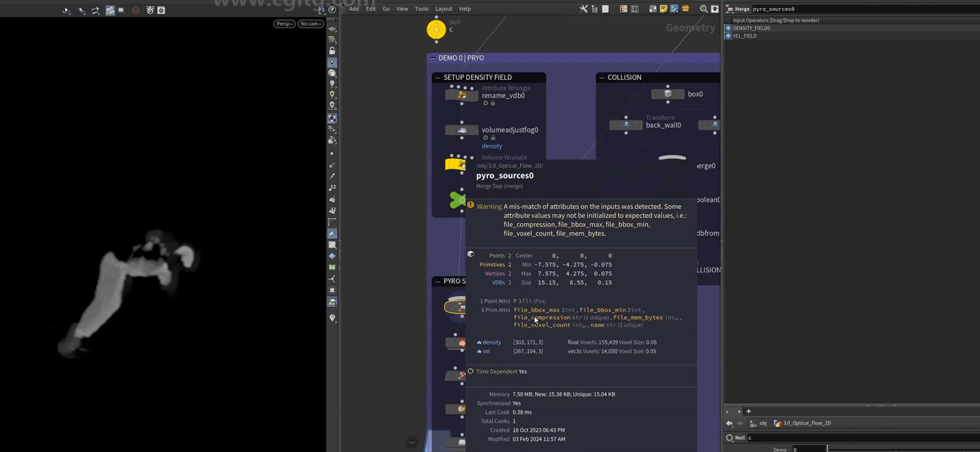Collapse the SETUP DENSITY FIELD network box
This screenshot has height=452, width=980.
437,78
